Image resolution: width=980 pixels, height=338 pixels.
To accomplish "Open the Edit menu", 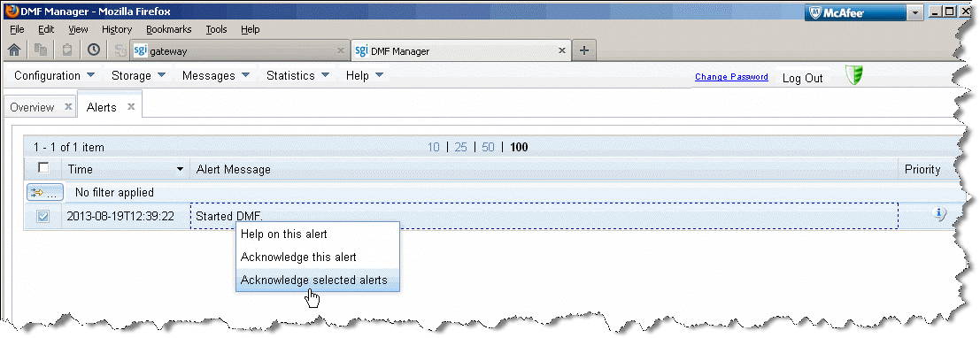I will coord(46,29).
